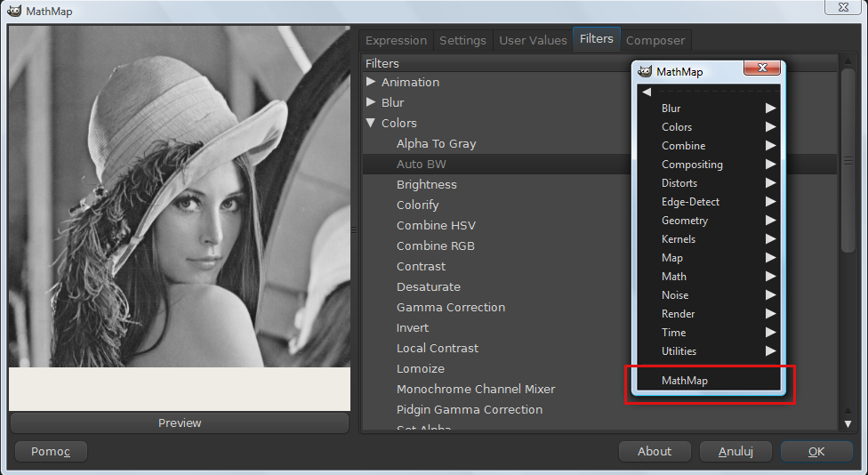The height and width of the screenshot is (475, 868).
Task: Click the scrollbar up arrow in filter list
Action: [848, 60]
